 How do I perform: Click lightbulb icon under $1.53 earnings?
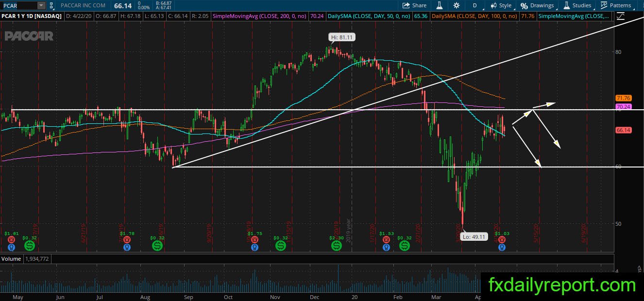coord(386,247)
